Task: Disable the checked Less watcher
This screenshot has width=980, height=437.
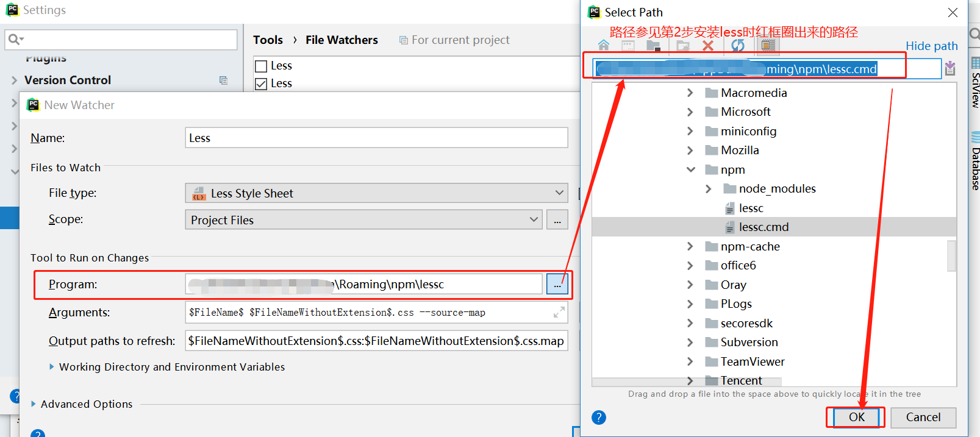Action: point(261,83)
